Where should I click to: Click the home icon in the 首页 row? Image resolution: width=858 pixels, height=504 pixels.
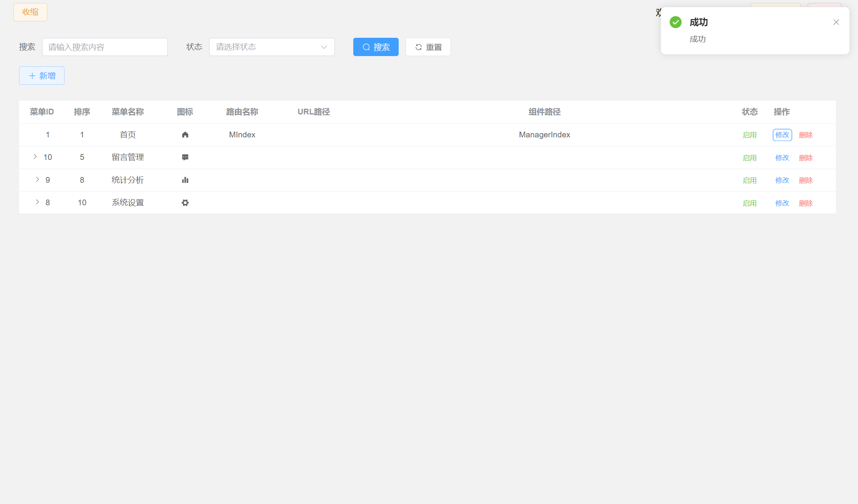click(x=185, y=135)
